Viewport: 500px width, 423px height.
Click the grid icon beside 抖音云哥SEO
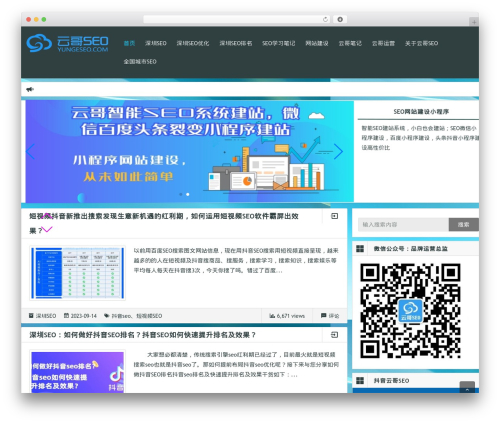tap(360, 380)
